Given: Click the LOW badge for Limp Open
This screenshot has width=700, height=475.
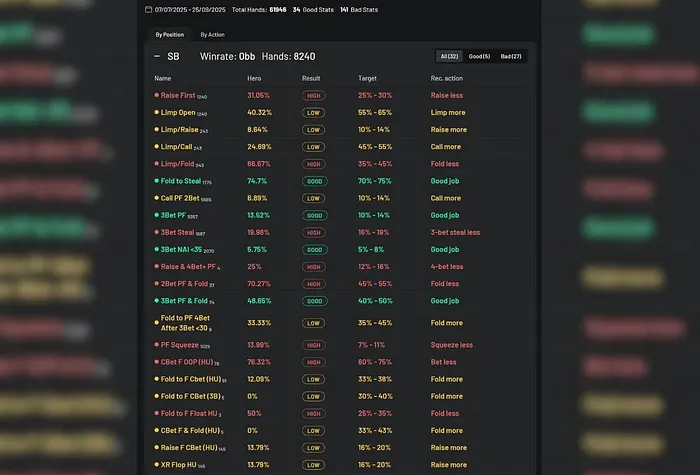Looking at the screenshot, I should [x=313, y=112].
